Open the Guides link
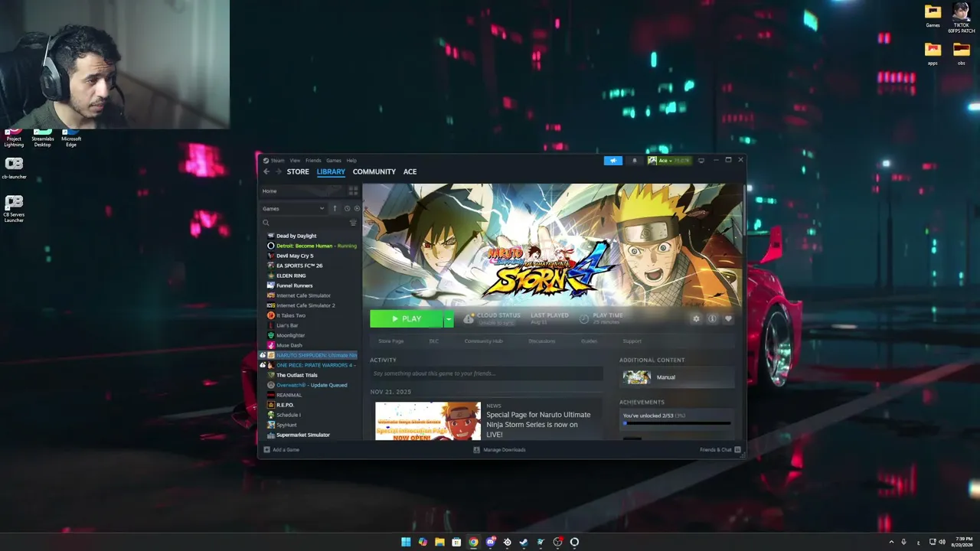The height and width of the screenshot is (551, 980). (589, 341)
